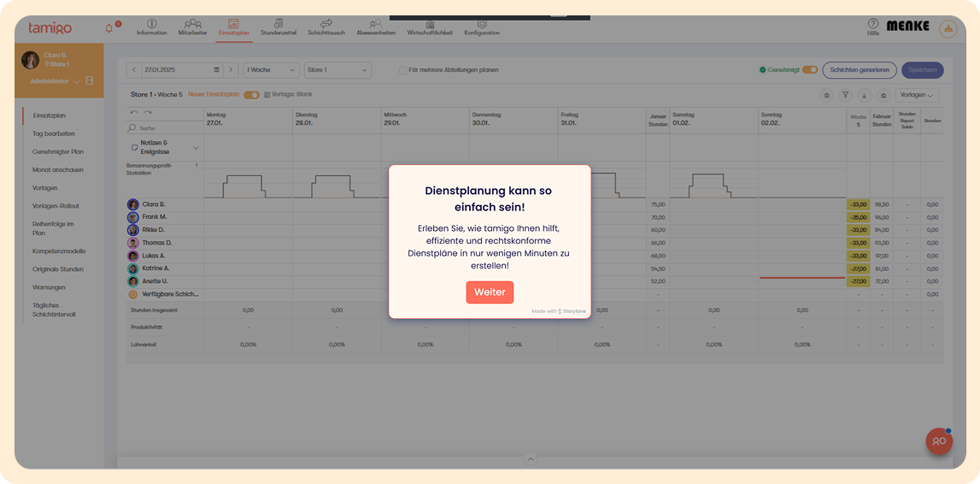The height and width of the screenshot is (484, 980).
Task: Open the 'Store 1' department dropdown
Action: [x=337, y=70]
